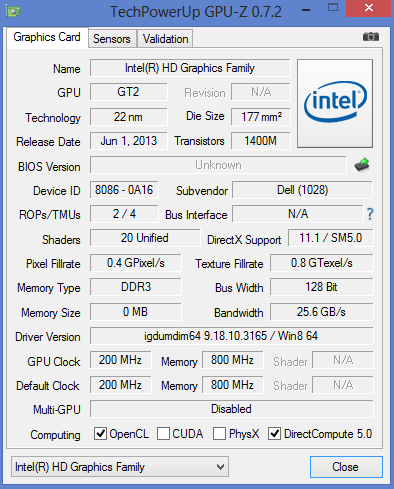394x489 pixels.
Task: Switch to the Sensors tab
Action: click(112, 39)
